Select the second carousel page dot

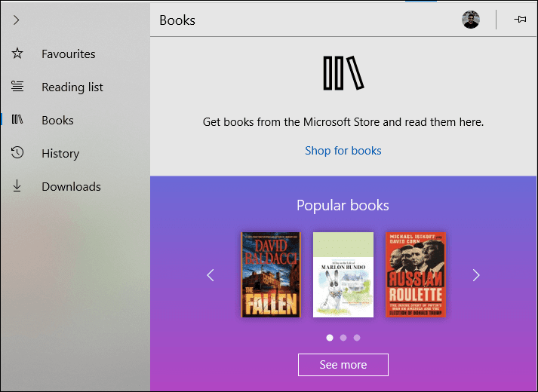pos(343,338)
